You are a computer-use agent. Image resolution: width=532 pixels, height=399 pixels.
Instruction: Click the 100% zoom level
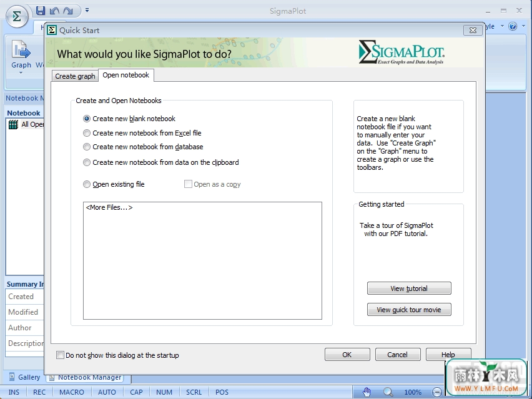coord(413,392)
